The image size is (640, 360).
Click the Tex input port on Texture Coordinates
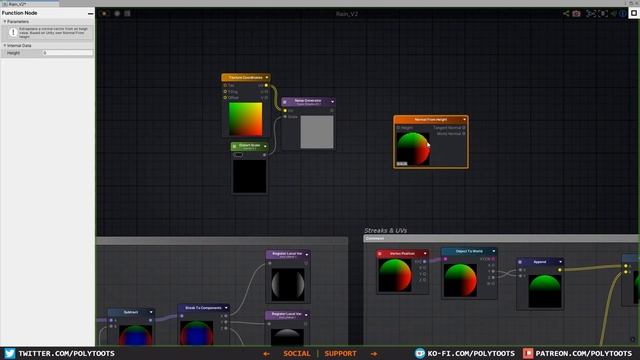click(225, 86)
